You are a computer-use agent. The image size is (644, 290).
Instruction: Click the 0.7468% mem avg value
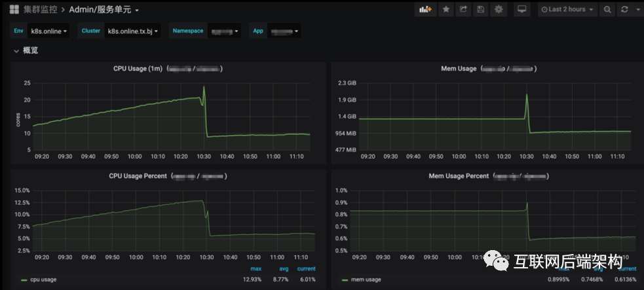coord(592,280)
